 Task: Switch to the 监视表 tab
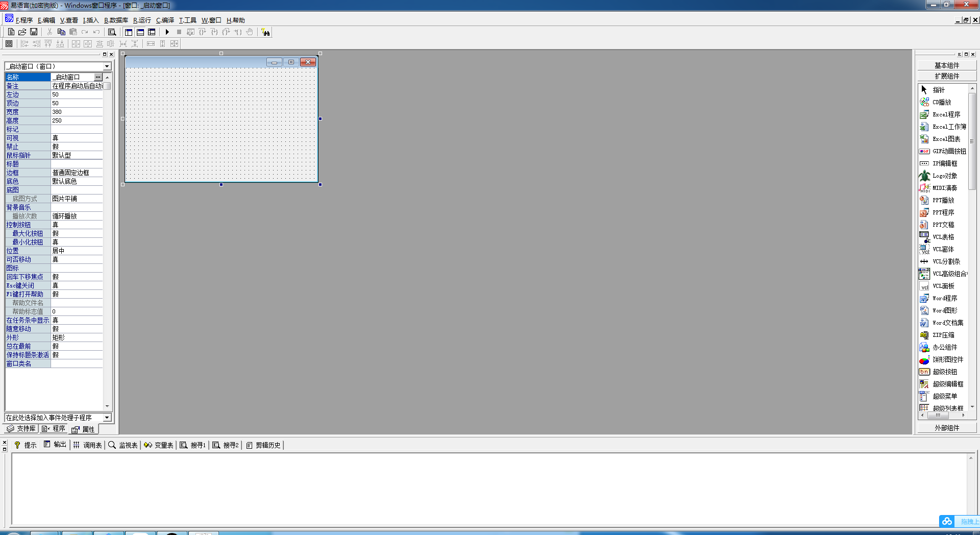(123, 445)
